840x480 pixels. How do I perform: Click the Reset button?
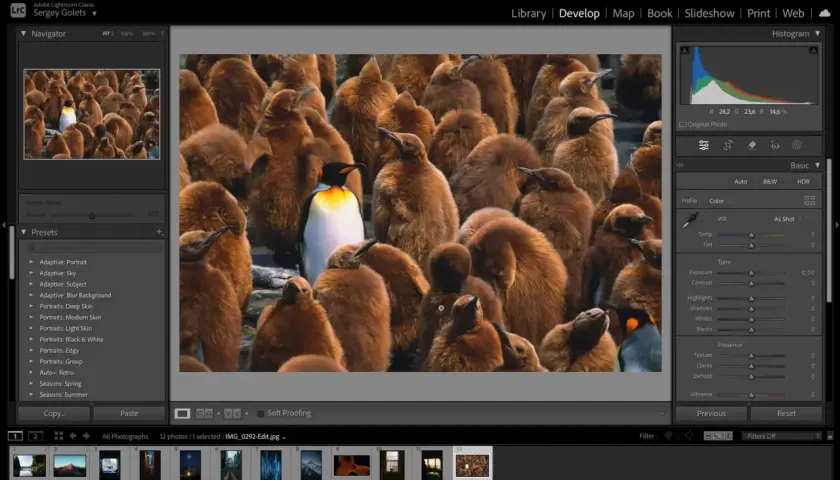pyautogui.click(x=786, y=414)
